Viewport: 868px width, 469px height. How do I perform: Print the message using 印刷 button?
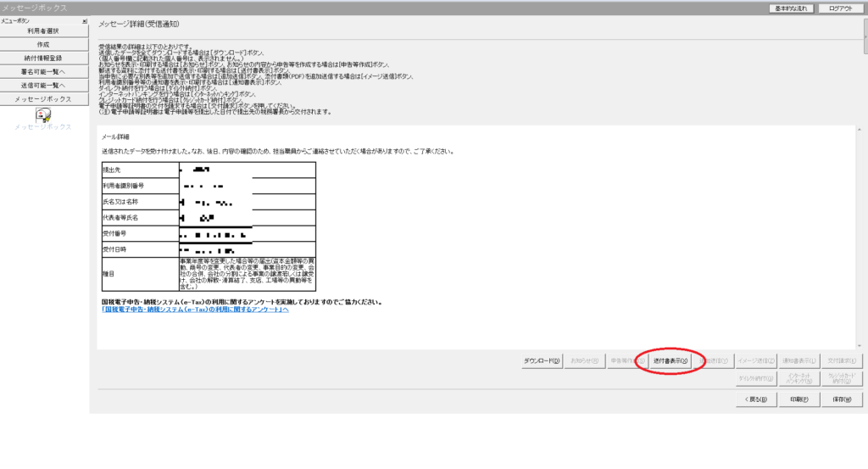(x=798, y=399)
